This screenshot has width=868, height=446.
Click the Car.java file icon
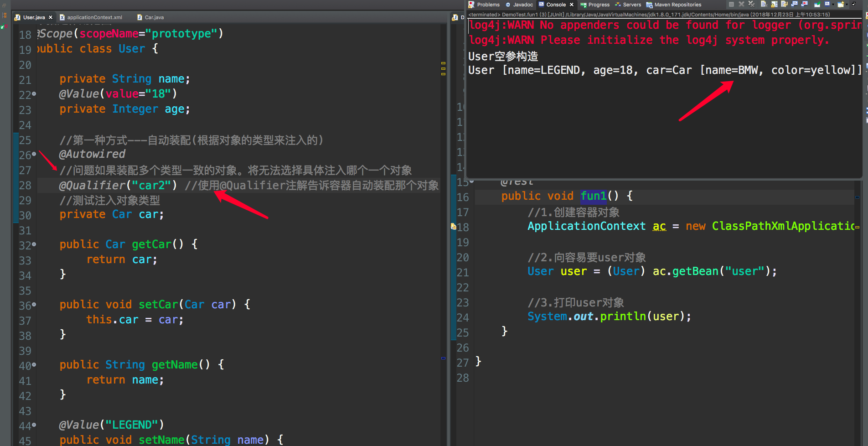point(139,17)
